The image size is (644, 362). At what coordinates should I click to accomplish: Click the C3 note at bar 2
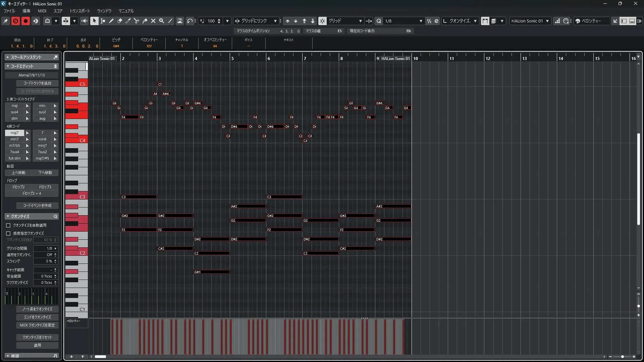139,197
